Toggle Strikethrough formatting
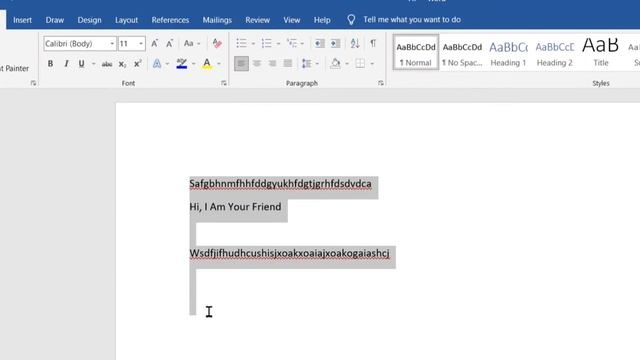Screen dimensions: 640x360 (107, 64)
